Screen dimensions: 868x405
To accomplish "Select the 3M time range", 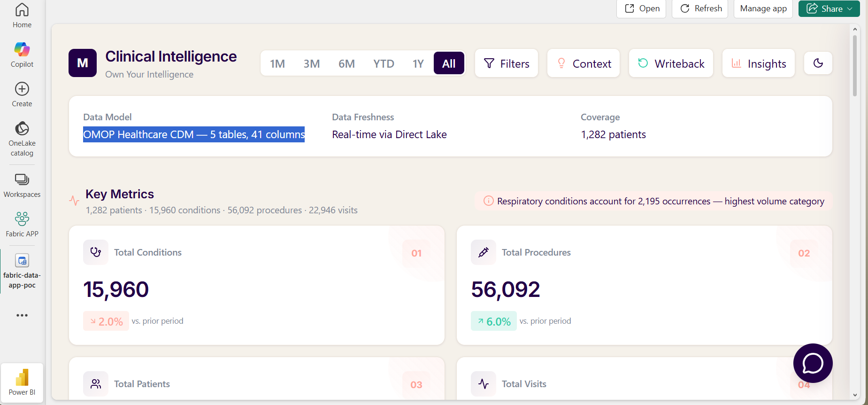I will pos(312,63).
